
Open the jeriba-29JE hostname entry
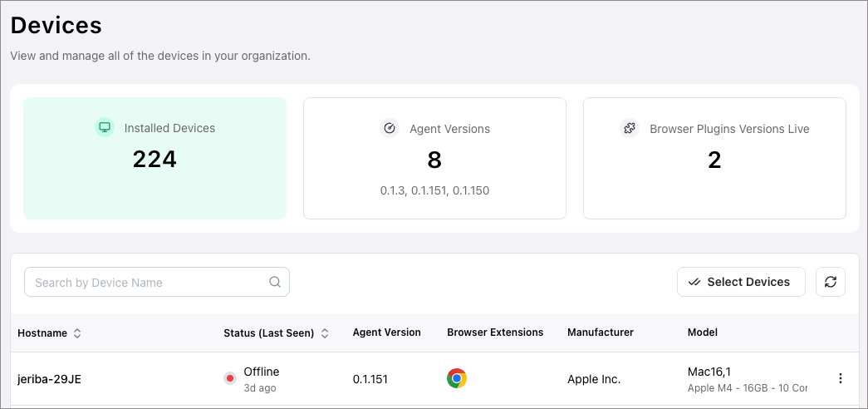49,379
